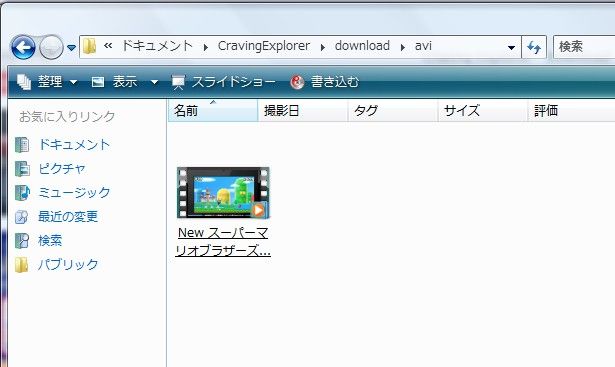Click the New スーパーマリオブラザーズ… file name
Viewport: 615px width, 367px height.
[223, 242]
